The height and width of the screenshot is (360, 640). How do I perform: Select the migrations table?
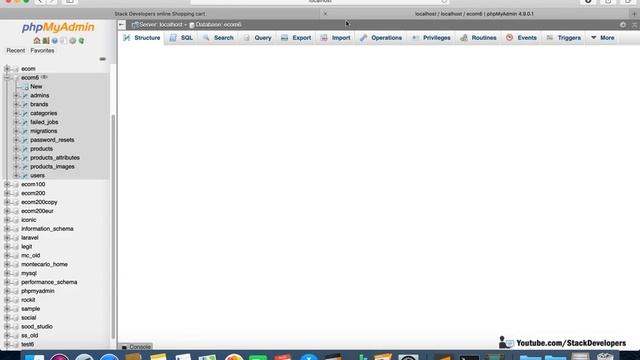point(44,131)
